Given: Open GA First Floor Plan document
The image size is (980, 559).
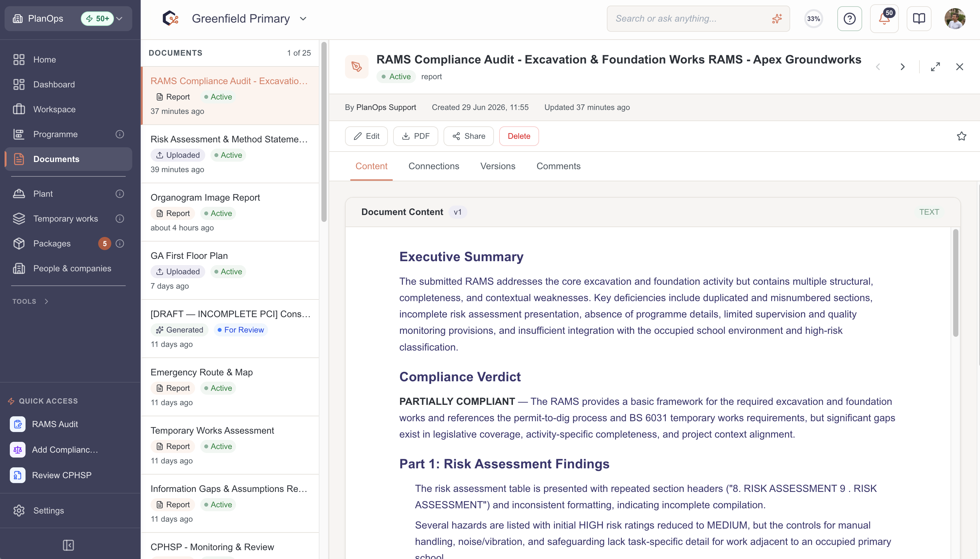Looking at the screenshot, I should pos(230,271).
